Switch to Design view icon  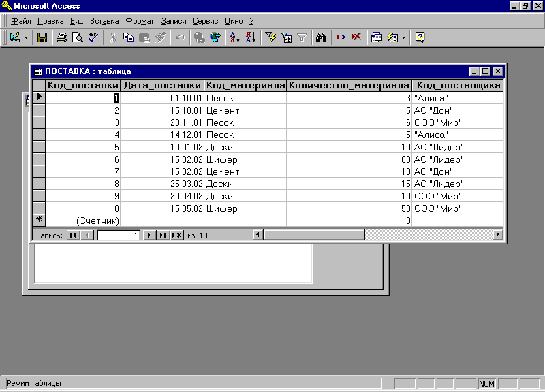pos(15,37)
